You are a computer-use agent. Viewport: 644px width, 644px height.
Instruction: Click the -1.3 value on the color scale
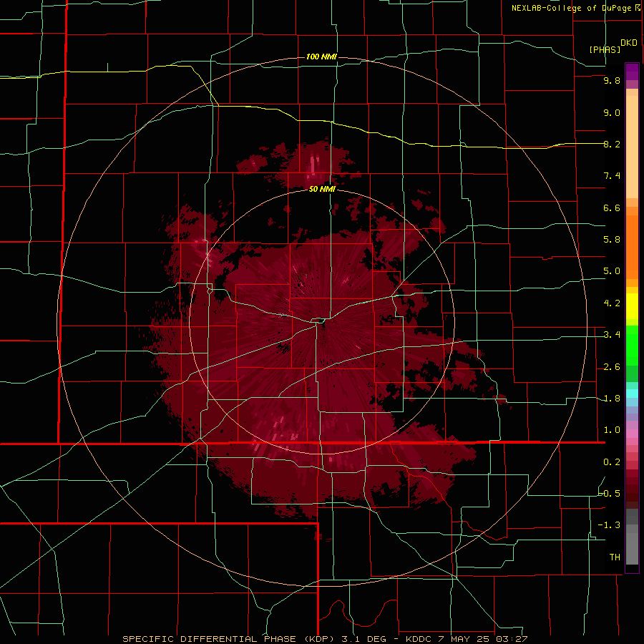pos(610,525)
